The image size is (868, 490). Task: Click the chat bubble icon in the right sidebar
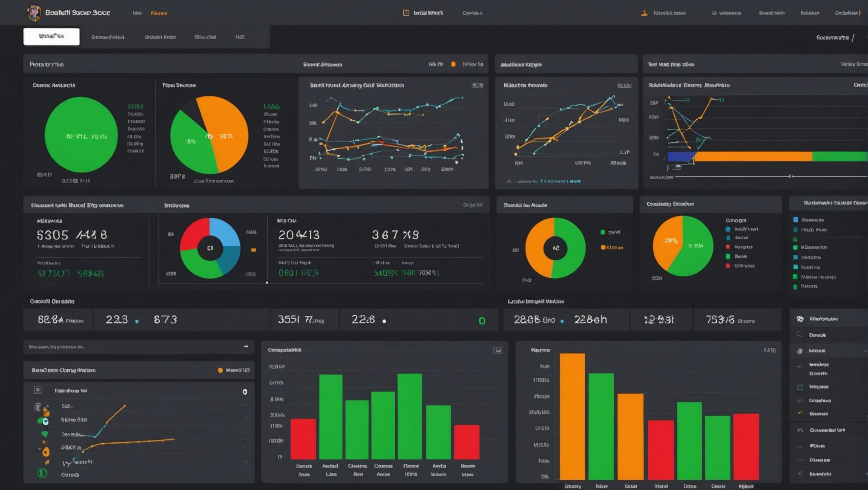(800, 335)
